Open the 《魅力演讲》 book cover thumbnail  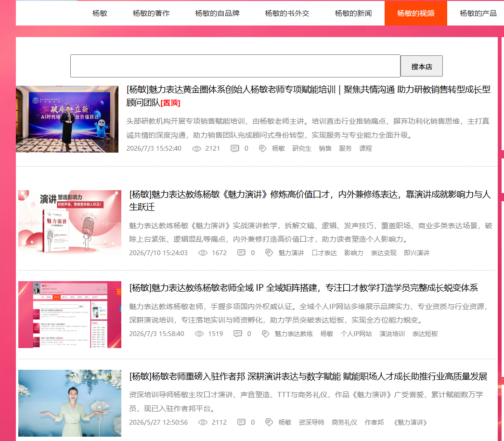pos(70,223)
